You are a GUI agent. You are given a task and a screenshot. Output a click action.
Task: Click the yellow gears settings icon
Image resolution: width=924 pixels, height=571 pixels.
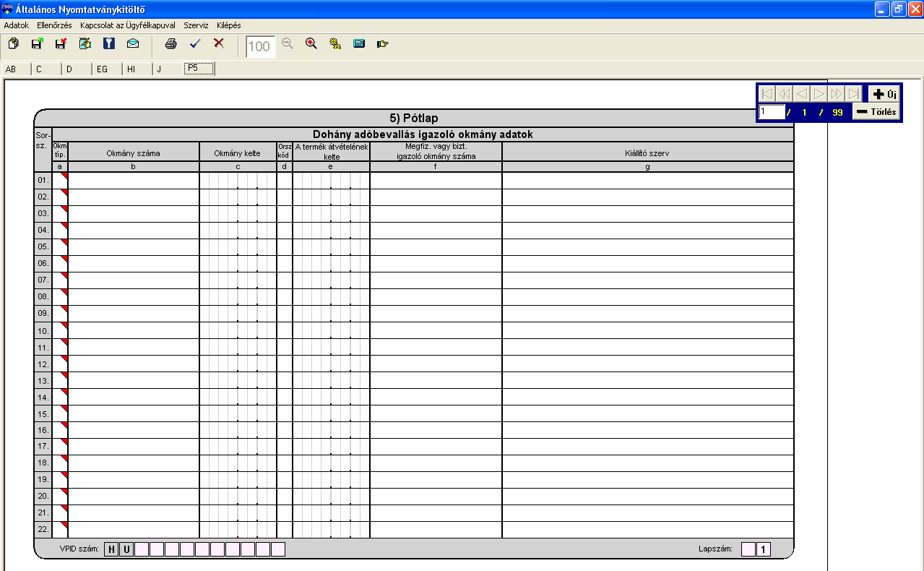335,43
